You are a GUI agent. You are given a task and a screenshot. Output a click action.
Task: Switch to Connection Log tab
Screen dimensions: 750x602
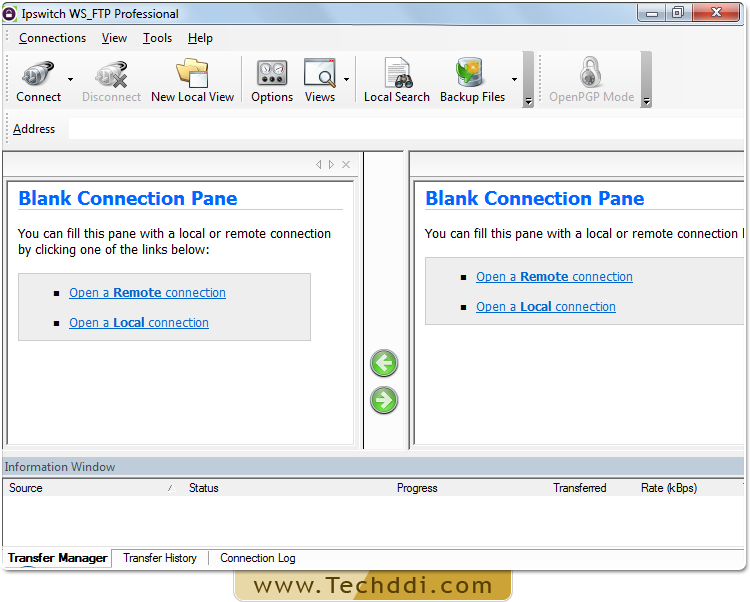(x=258, y=558)
